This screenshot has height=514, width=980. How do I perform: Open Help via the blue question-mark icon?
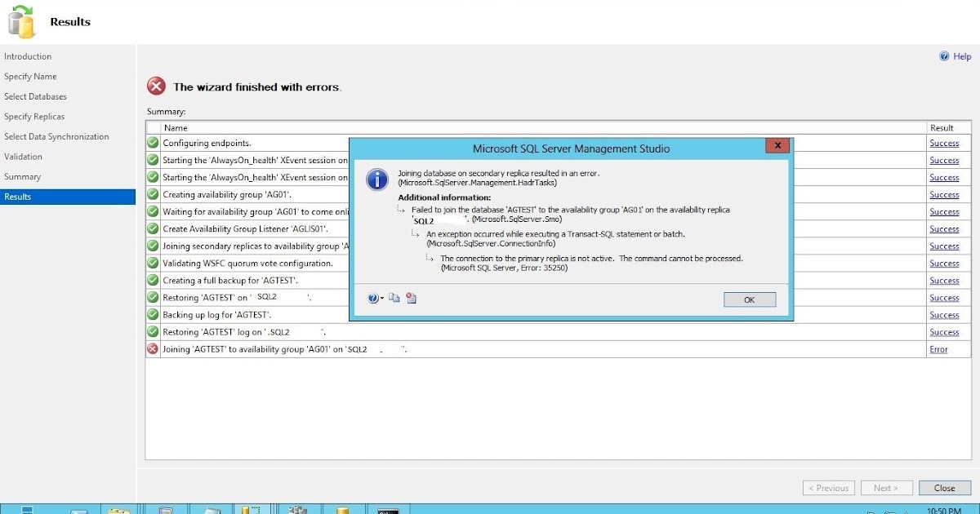946,55
